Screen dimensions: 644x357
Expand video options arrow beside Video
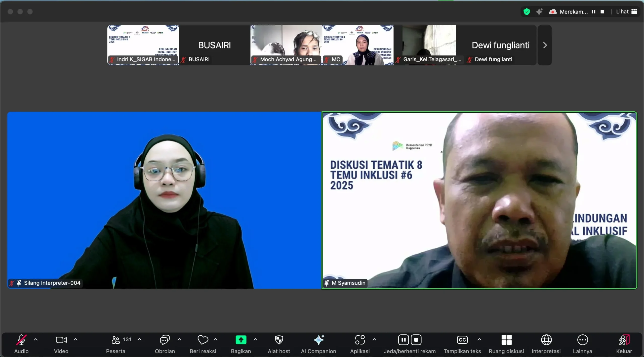pos(75,339)
